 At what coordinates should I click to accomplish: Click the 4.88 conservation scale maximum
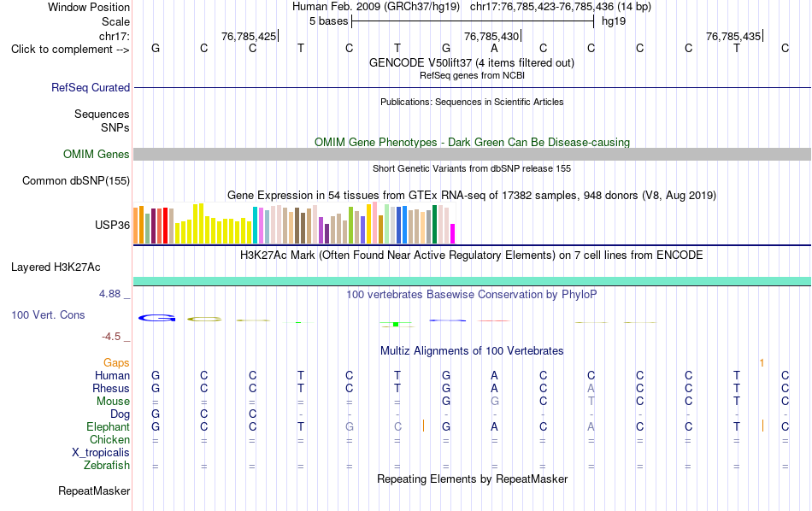(109, 294)
